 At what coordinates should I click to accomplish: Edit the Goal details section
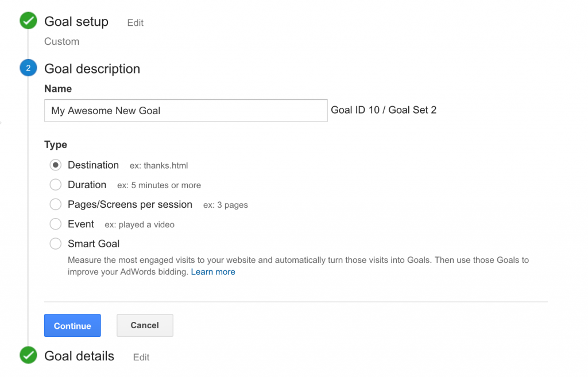pos(141,357)
